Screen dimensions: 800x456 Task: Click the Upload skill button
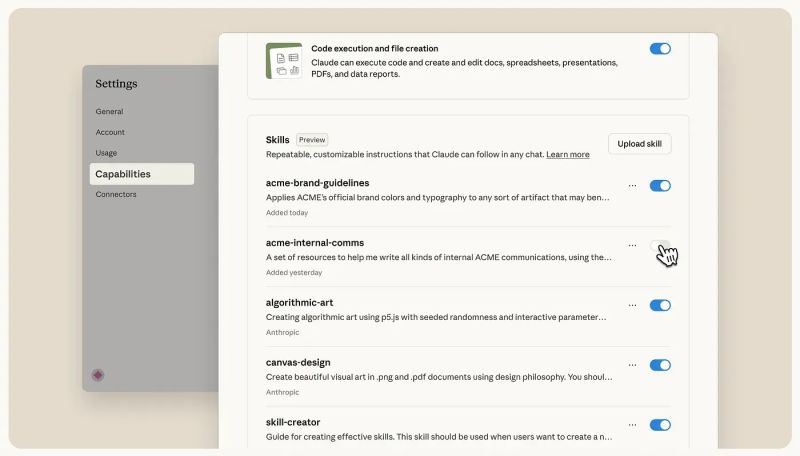point(639,144)
